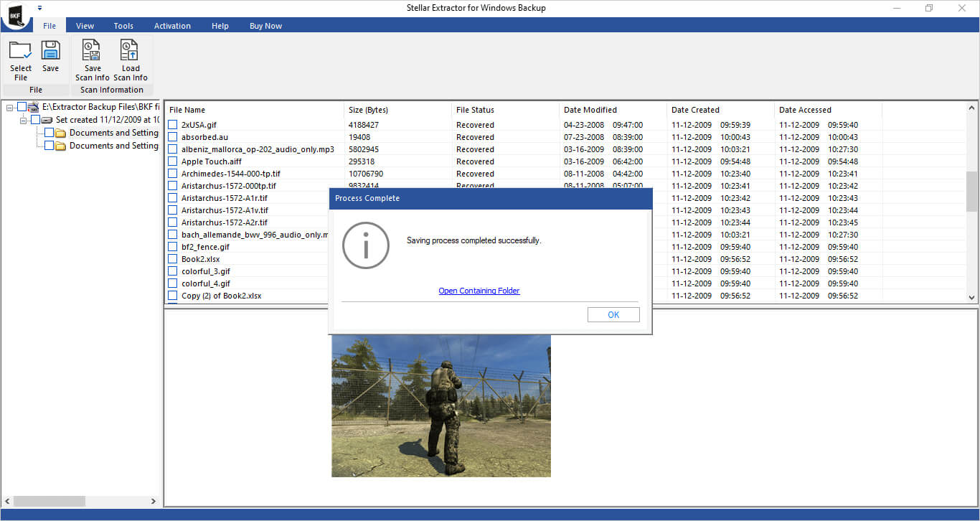Check the E:\Extractor Backup Files root checkbox

[22, 107]
